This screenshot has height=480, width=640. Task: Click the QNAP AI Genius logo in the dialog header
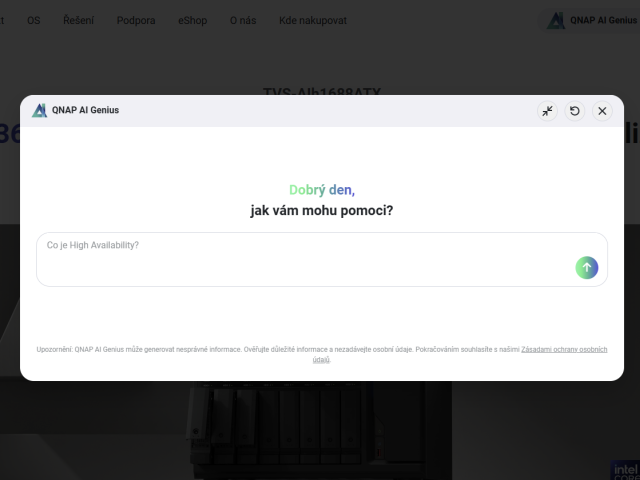pos(40,110)
